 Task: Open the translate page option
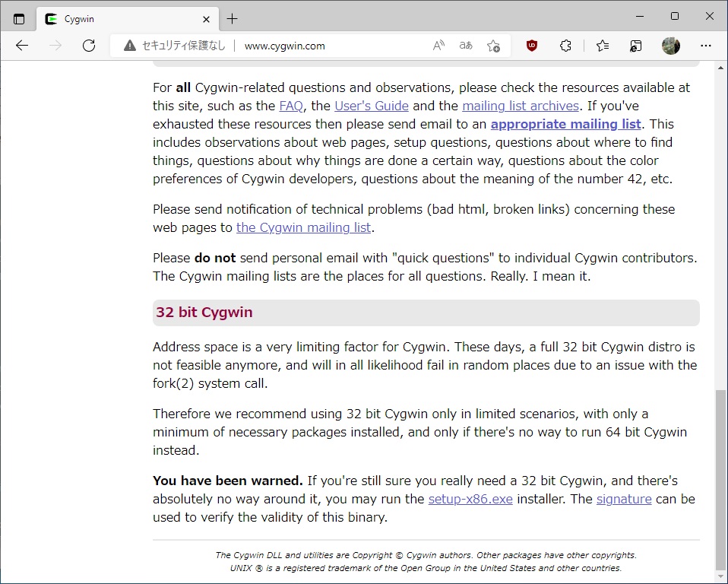[x=466, y=46]
